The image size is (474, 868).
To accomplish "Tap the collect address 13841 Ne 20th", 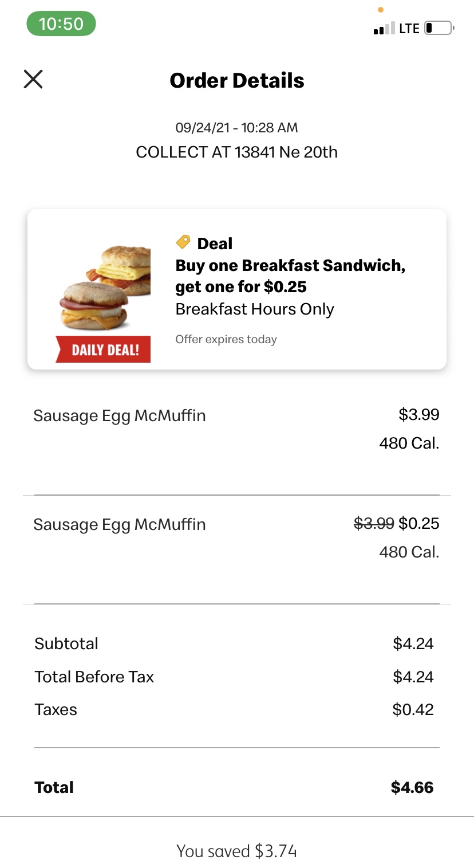I will coord(236,152).
